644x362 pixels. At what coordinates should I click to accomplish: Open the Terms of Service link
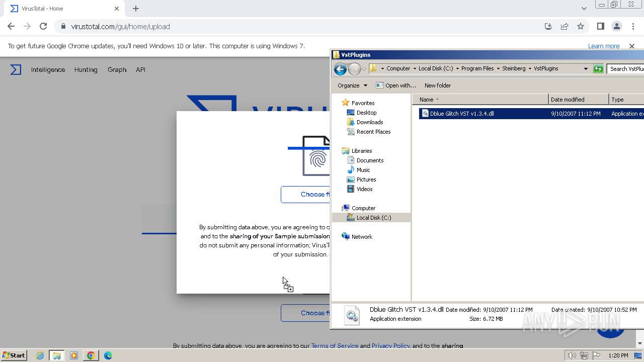(335, 346)
